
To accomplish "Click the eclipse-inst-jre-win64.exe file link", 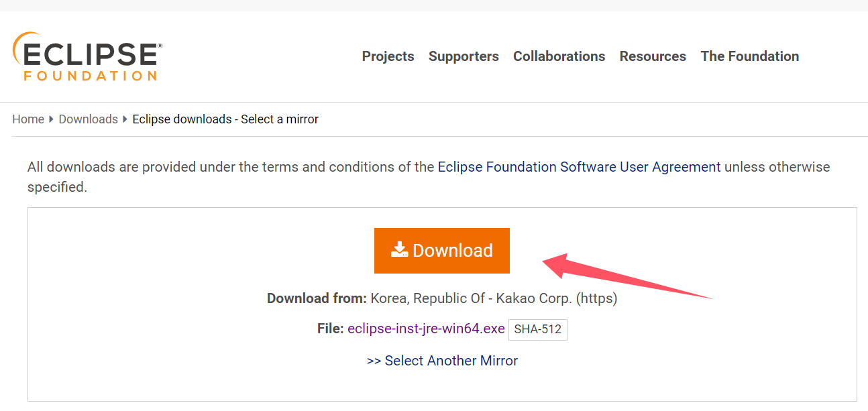I will 426,329.
